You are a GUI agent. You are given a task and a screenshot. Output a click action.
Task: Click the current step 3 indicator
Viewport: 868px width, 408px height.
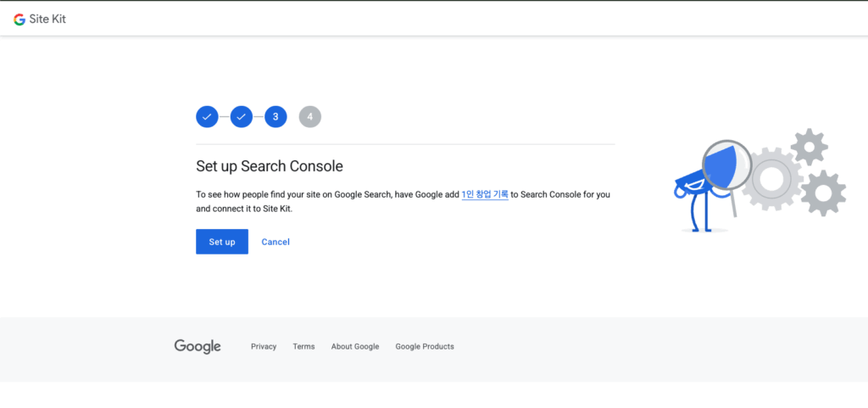pos(275,116)
